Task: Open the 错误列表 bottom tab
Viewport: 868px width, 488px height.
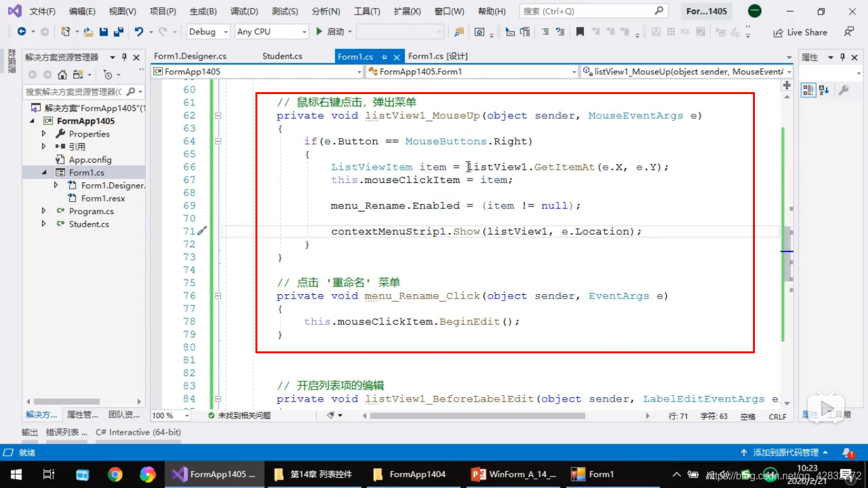Action: coord(67,432)
